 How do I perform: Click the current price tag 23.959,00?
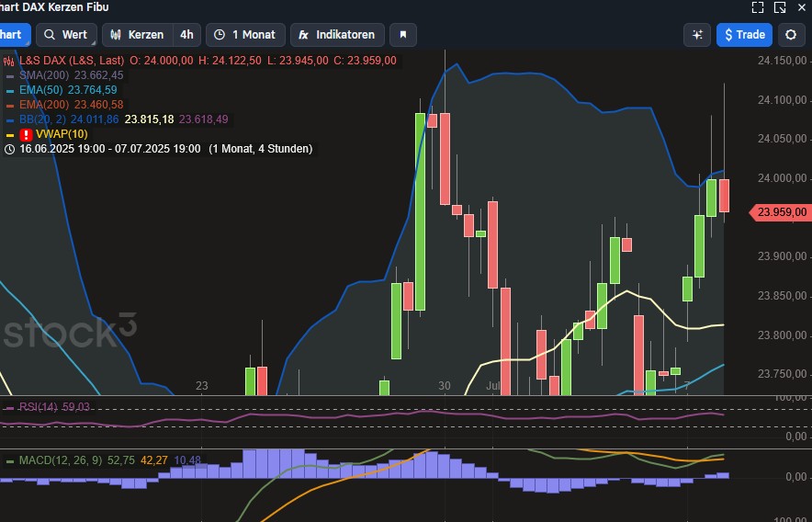782,212
